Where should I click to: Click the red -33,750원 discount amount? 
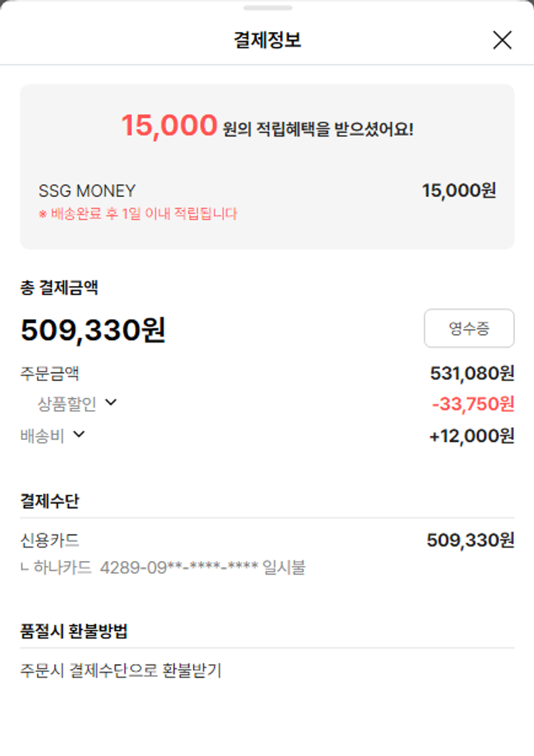[x=473, y=404]
